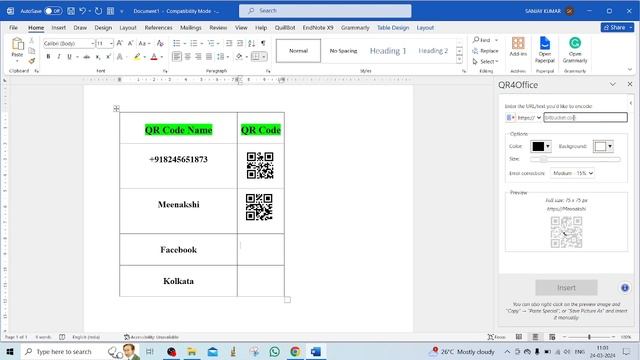Center the paragraph text

187,56
